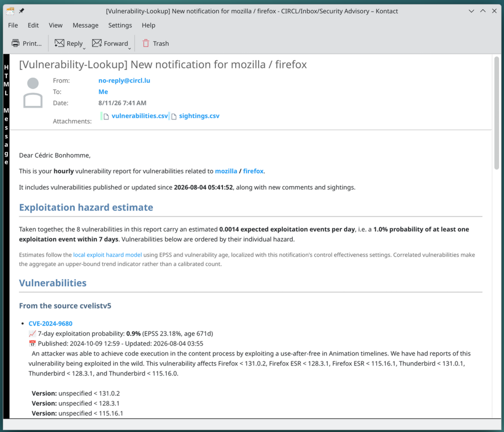Image resolution: width=504 pixels, height=432 pixels.
Task: Open the Settings menu
Action: click(120, 25)
